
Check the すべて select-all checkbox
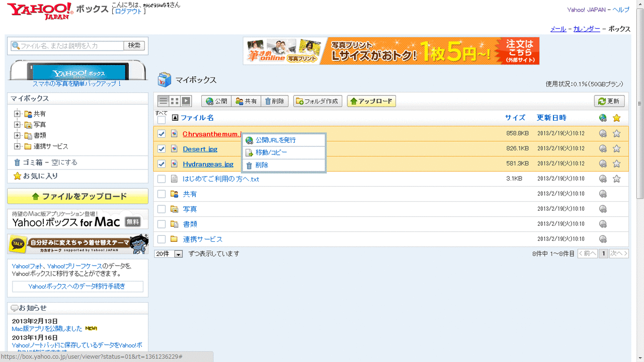click(x=162, y=120)
